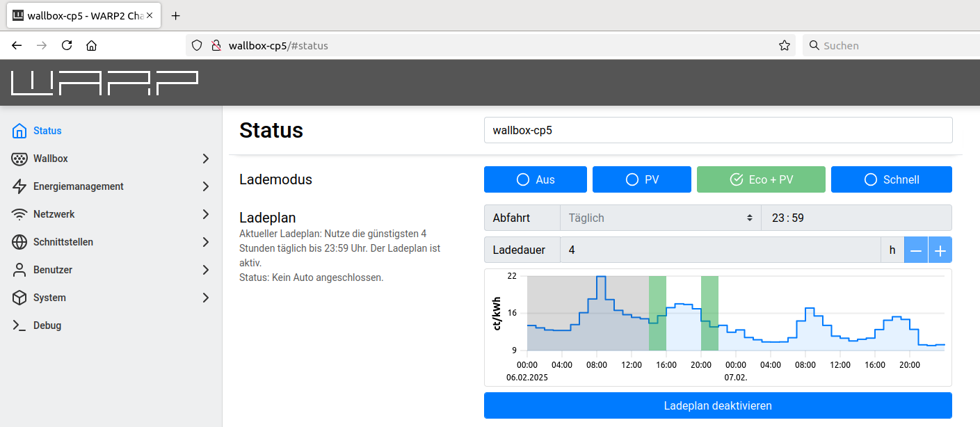Screen dimensions: 980x427
Task: Select the Aus charging mode
Action: [x=536, y=179]
